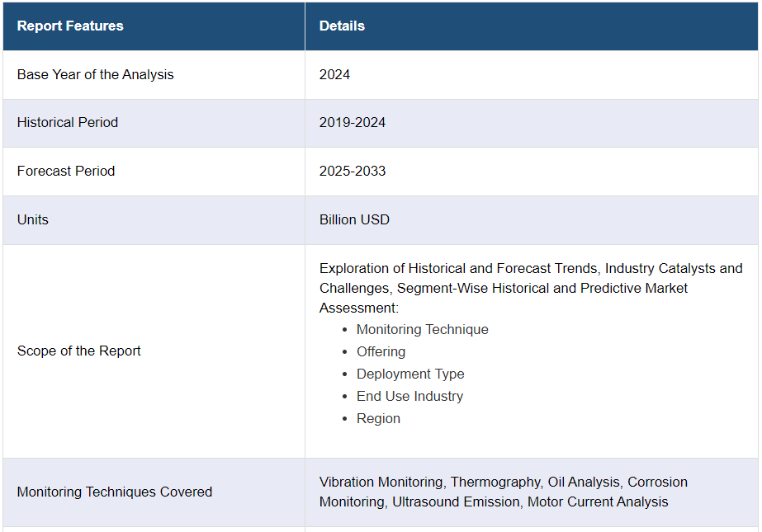Click the Billion USD value

[354, 219]
